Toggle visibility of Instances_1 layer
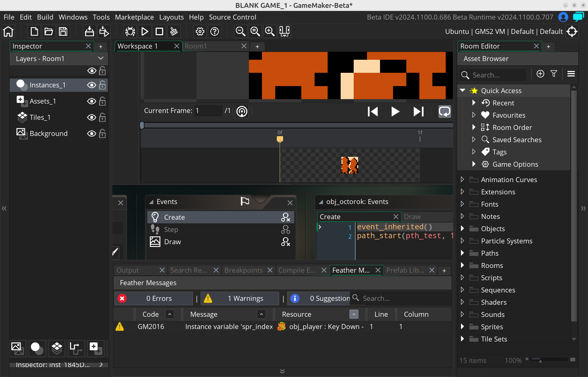The image size is (588, 377). pyautogui.click(x=91, y=85)
